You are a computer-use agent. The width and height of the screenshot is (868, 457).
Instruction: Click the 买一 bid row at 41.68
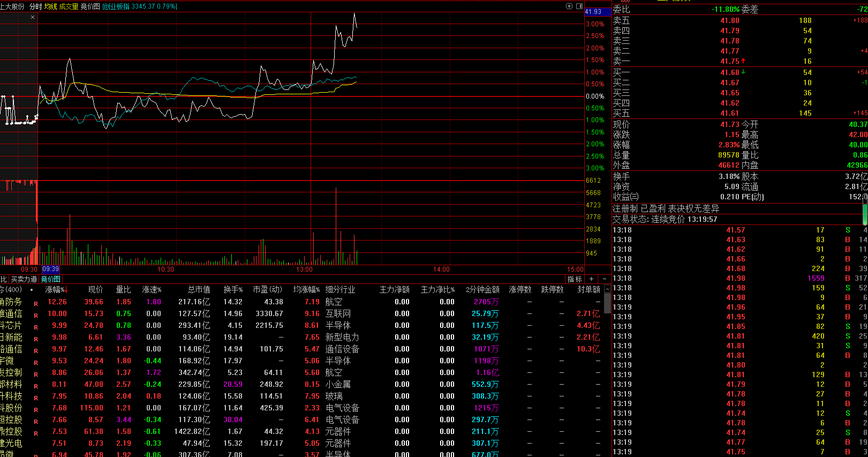point(739,72)
